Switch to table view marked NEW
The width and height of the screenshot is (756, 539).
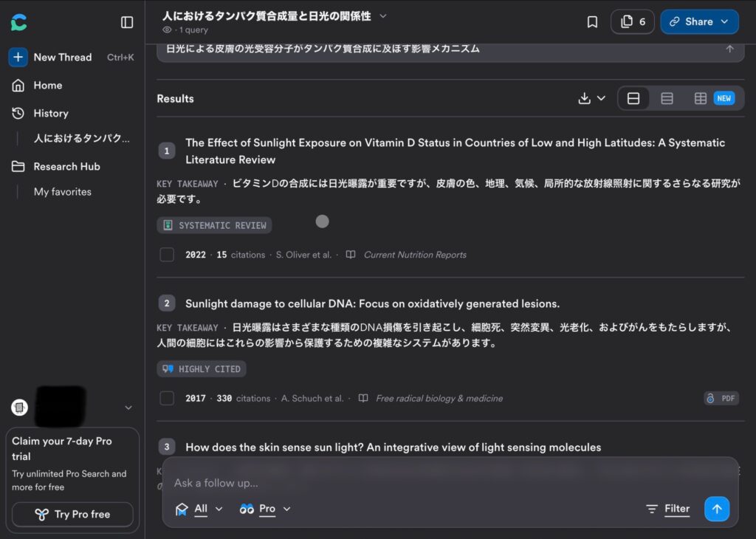[x=701, y=98]
